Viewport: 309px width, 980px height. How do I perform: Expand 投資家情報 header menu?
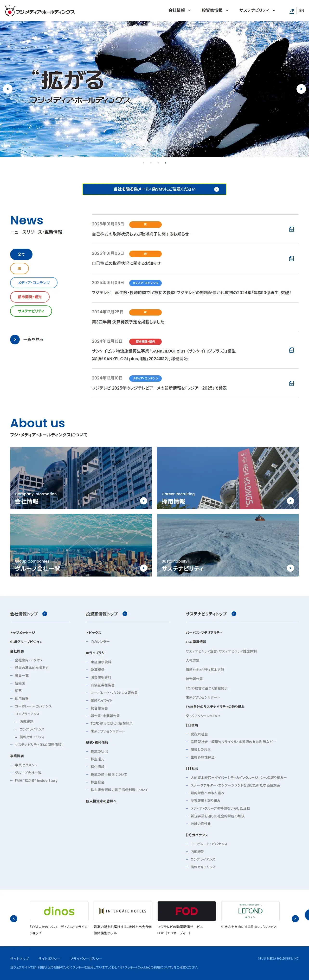tap(215, 10)
